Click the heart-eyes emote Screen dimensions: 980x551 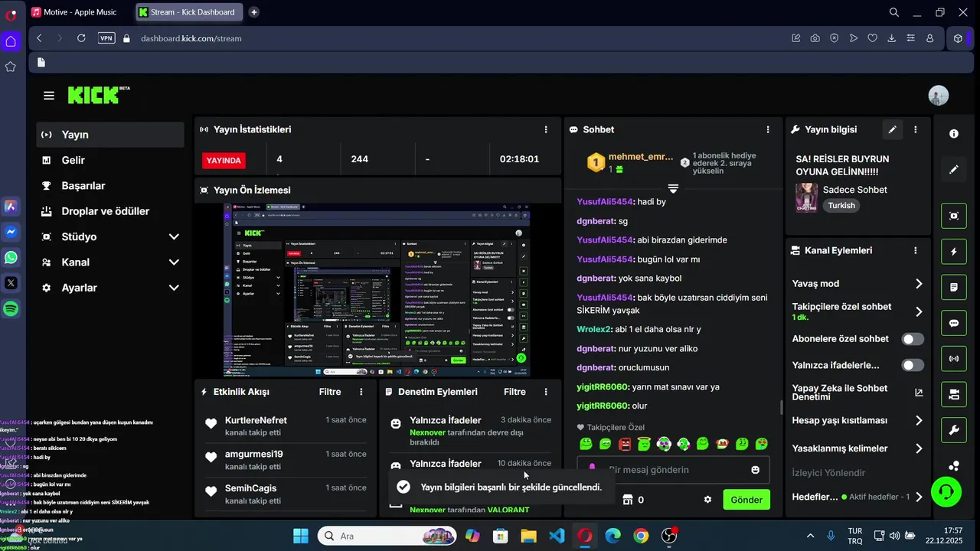tap(762, 444)
